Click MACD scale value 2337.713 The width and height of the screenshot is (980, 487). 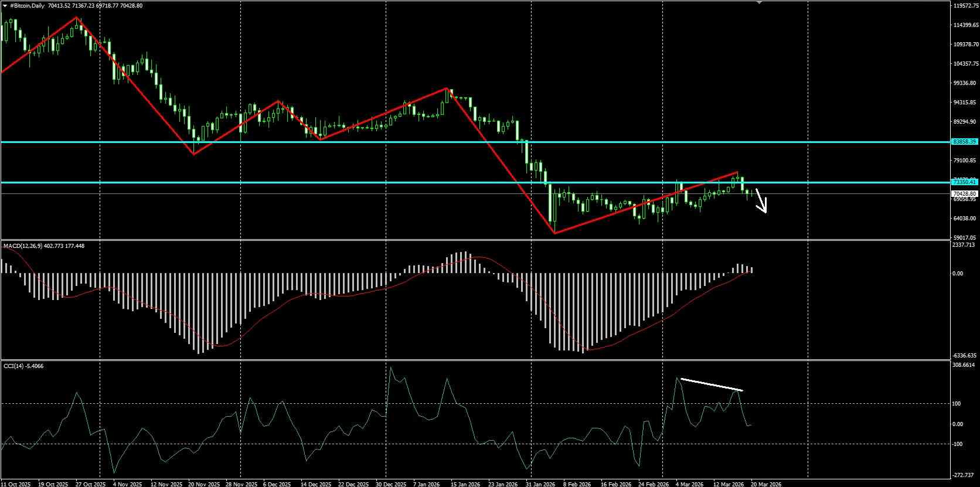963,245
